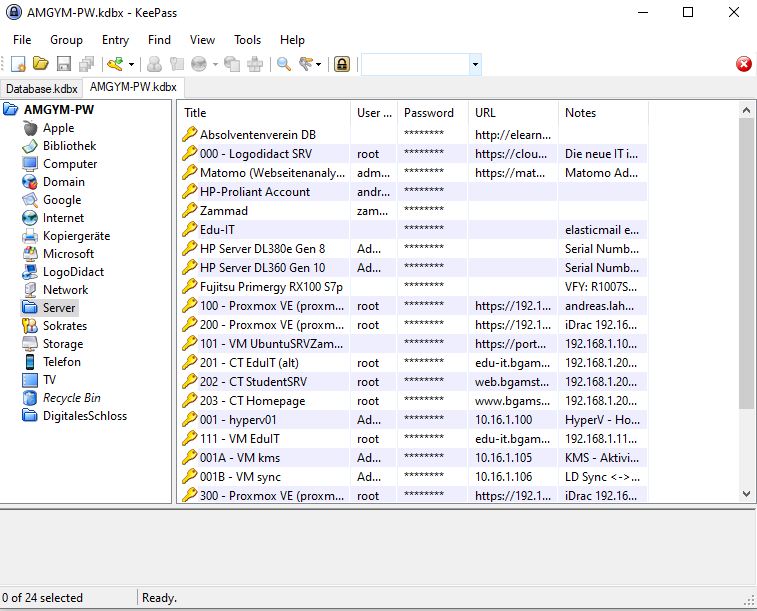Sort by the Password column header
Screen dimensions: 757x611
point(433,113)
